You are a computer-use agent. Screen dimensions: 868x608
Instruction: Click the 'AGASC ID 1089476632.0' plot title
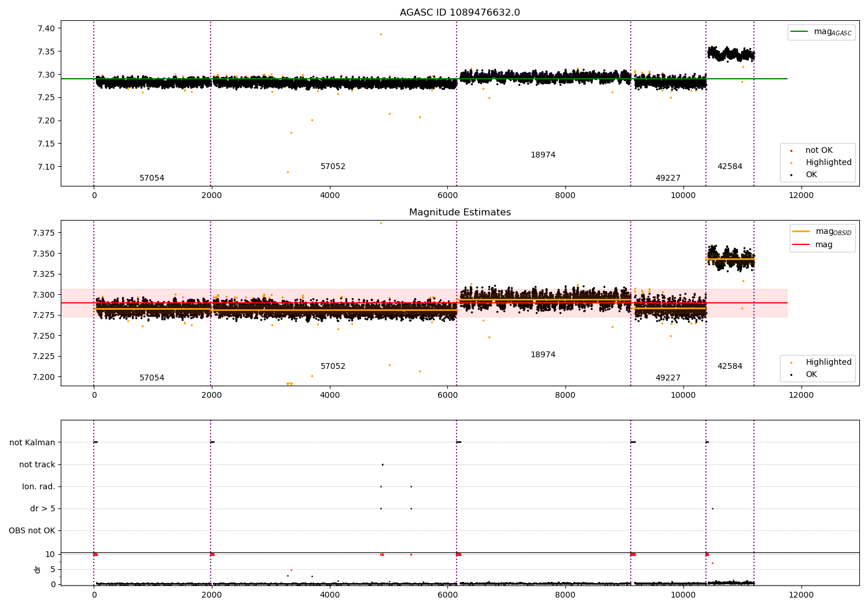(459, 13)
